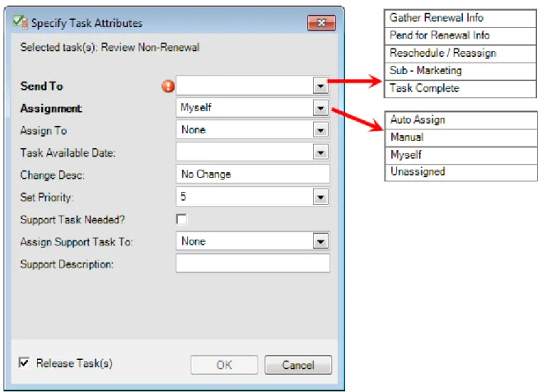Image resolution: width=542 pixels, height=392 pixels.
Task: Expand the Assign To dropdown
Action: tap(320, 130)
